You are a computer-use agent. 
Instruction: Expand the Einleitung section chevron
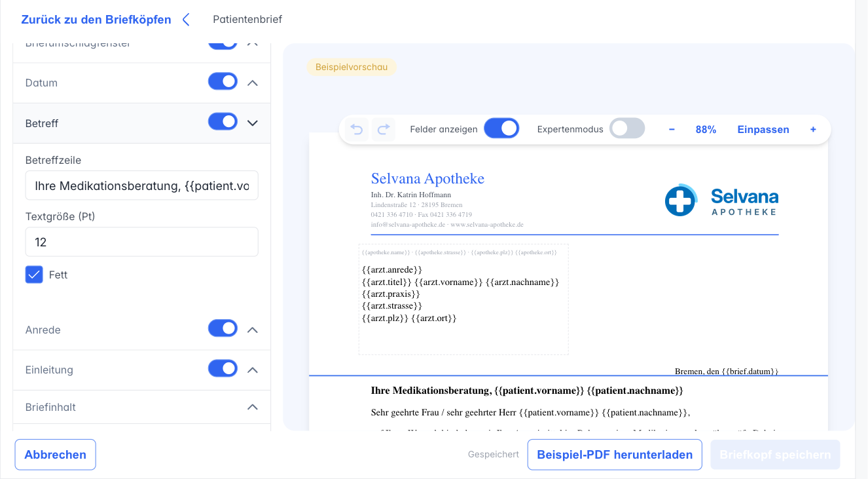pyautogui.click(x=253, y=370)
